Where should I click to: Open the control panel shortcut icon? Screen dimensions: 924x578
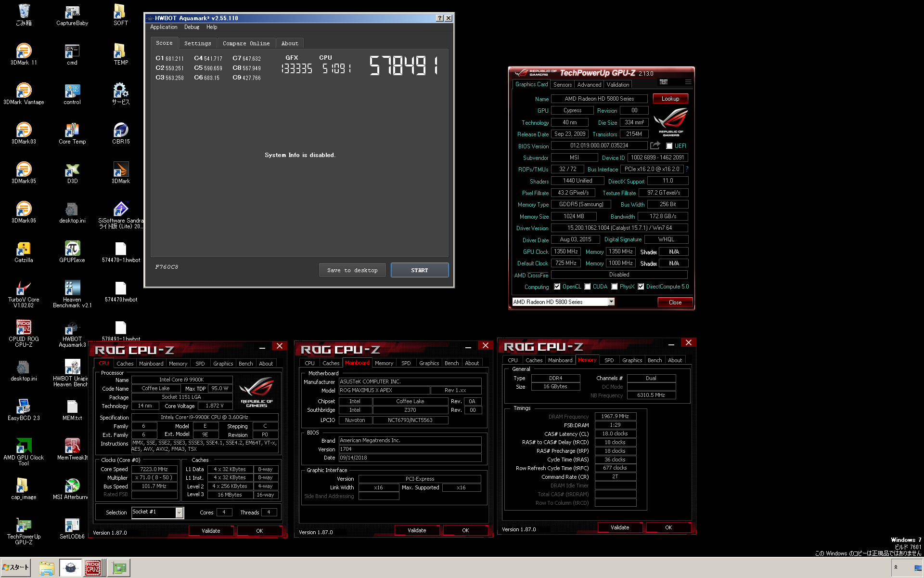(x=72, y=93)
